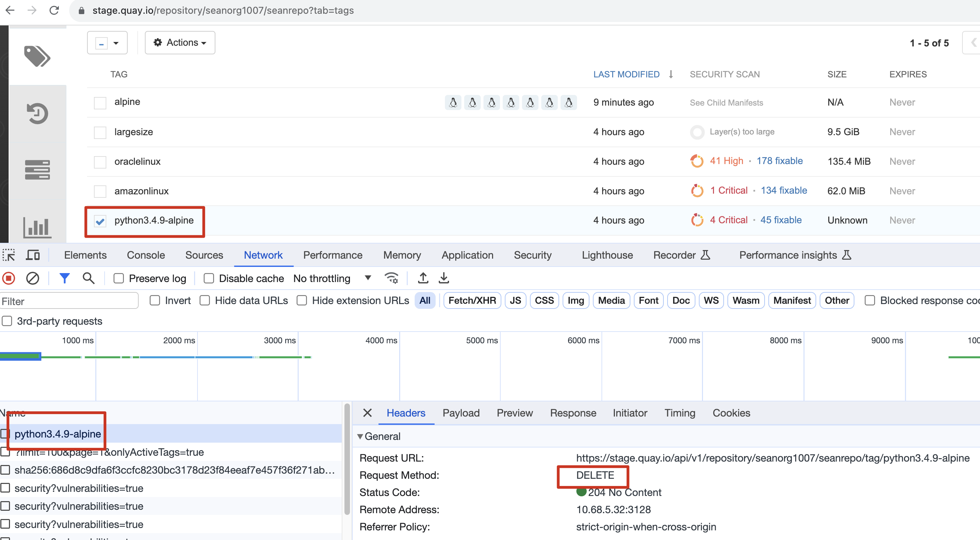The image size is (980, 540).
Task: Click the usage logs bar chart icon
Action: coord(37,227)
